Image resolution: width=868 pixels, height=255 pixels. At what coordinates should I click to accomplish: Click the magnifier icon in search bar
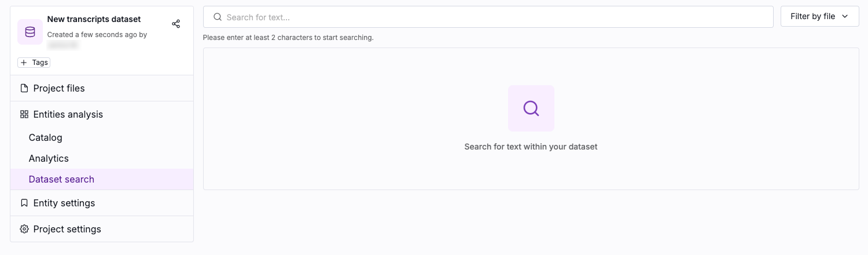pyautogui.click(x=218, y=17)
